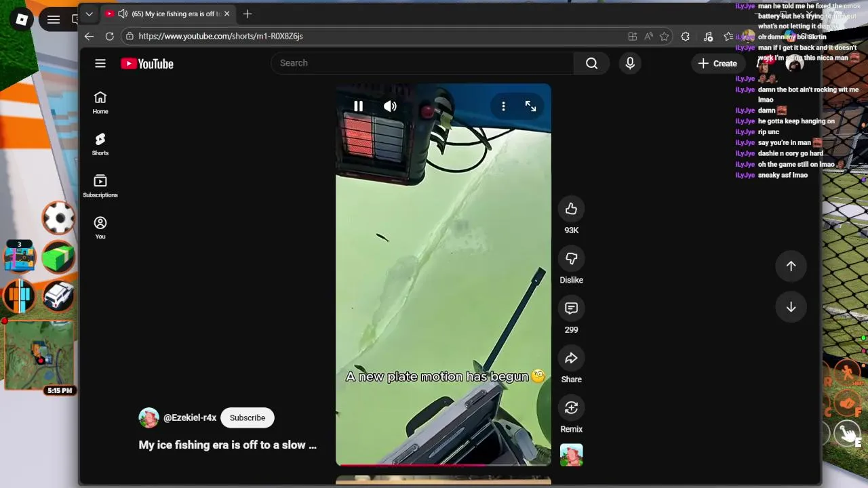Search with voice microphone button
This screenshot has width=868, height=488.
[x=630, y=63]
